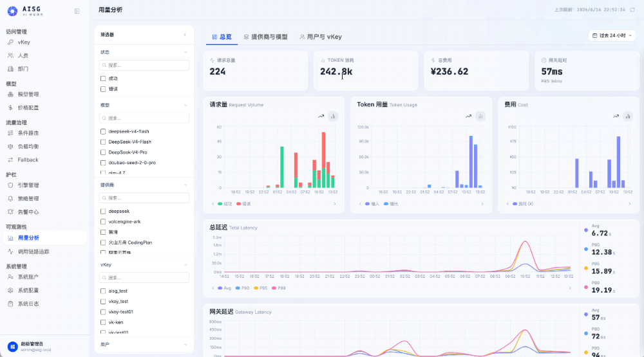Collapse the 状态 filter section

coord(185,52)
